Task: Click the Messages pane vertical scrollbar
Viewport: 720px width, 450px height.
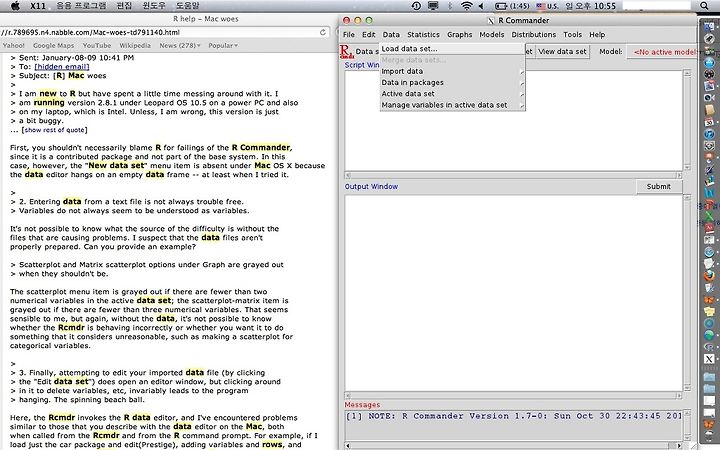Action: click(x=687, y=426)
